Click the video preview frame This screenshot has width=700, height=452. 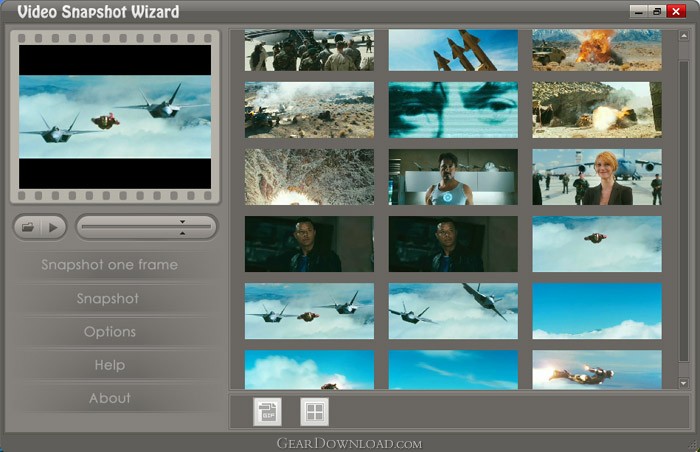click(115, 117)
